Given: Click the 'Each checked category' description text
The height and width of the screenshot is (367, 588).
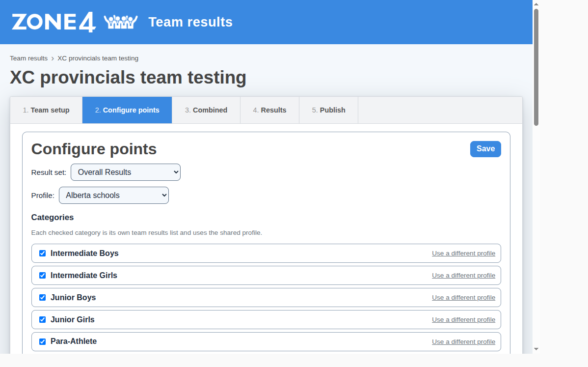Looking at the screenshot, I should click(147, 233).
